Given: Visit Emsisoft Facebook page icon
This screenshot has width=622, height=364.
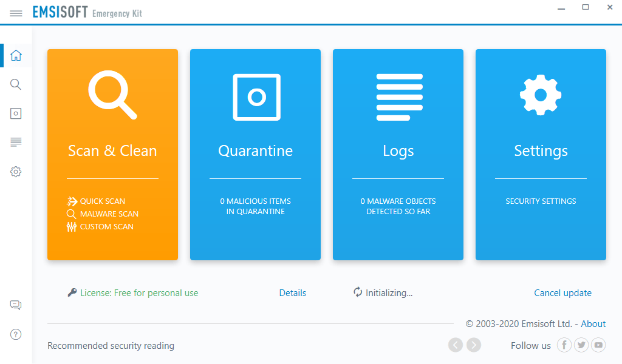Looking at the screenshot, I should pos(564,345).
